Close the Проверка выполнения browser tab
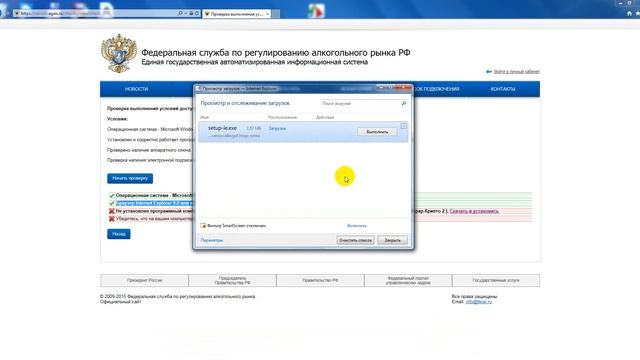The image size is (640, 360). pos(267,14)
